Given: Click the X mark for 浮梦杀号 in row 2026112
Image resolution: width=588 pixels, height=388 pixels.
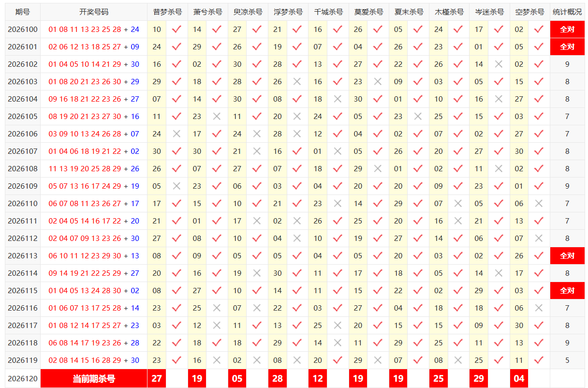Looking at the screenshot, I should click(x=297, y=239).
